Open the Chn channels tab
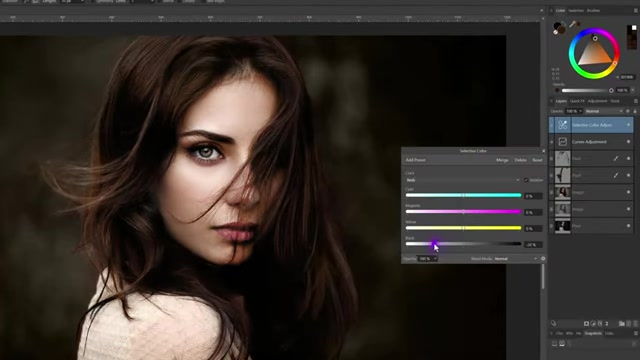640x360 pixels. [559, 333]
